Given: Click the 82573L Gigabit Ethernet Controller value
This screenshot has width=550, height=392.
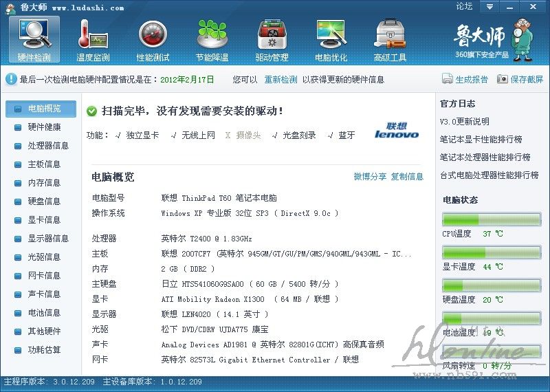Looking at the screenshot, I should pyautogui.click(x=260, y=360).
